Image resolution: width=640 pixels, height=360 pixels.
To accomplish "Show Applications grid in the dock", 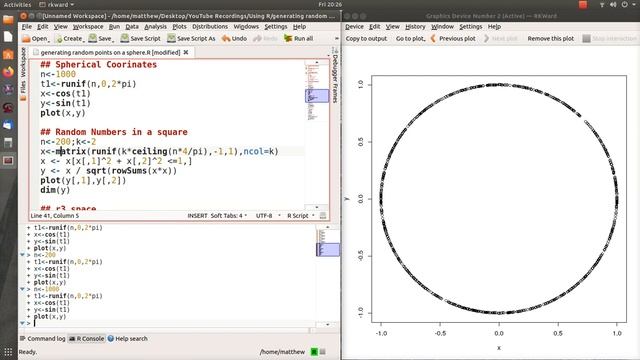I will (8, 351).
